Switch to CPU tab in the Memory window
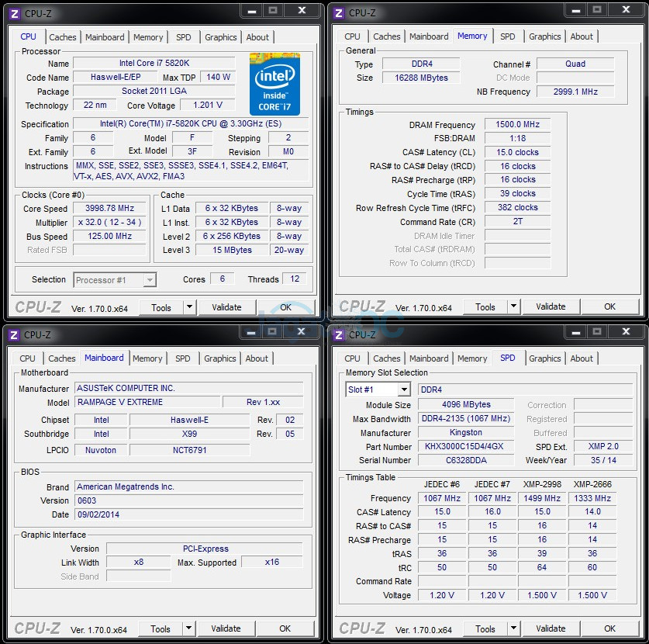This screenshot has height=644, width=649. coord(352,36)
